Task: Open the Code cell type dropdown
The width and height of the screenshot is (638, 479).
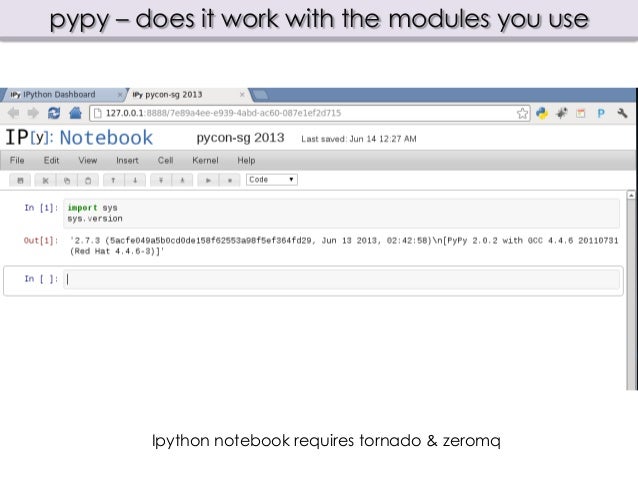Action: pos(272,179)
